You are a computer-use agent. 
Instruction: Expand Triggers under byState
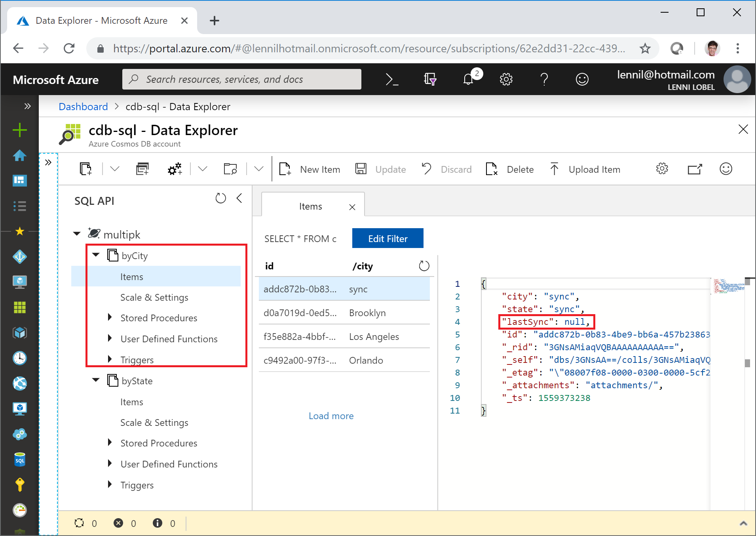point(110,484)
